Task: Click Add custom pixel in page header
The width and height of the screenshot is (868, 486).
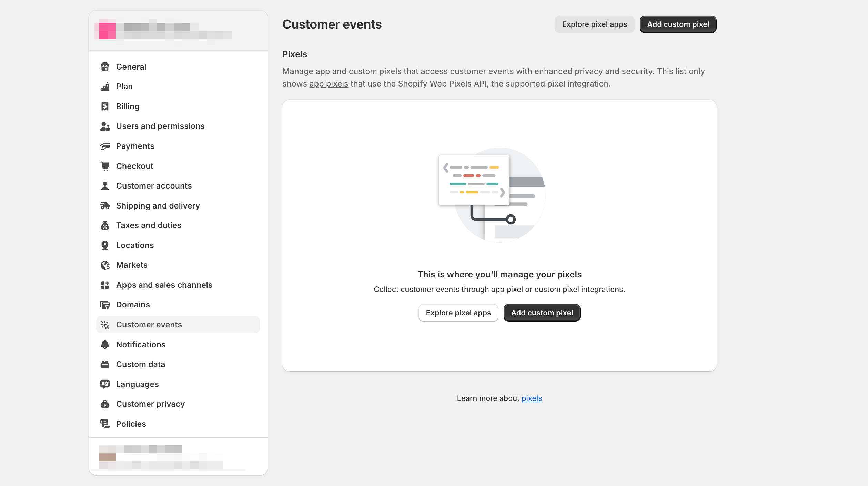Action: [x=678, y=24]
